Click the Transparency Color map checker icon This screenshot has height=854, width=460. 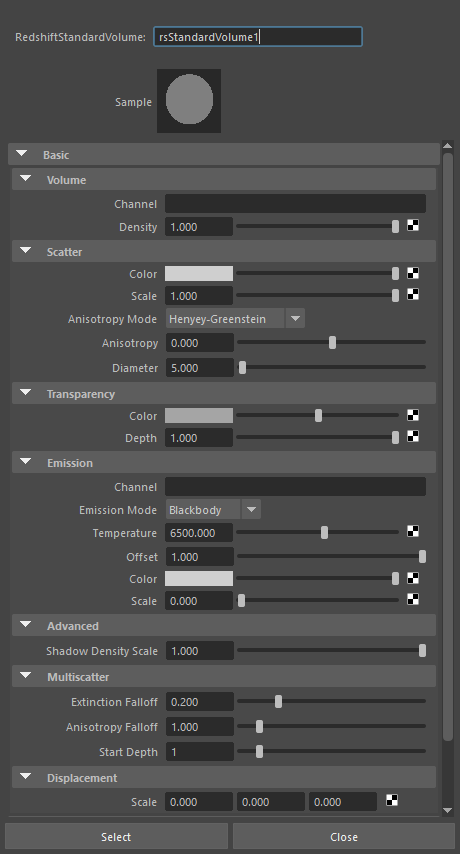click(413, 415)
